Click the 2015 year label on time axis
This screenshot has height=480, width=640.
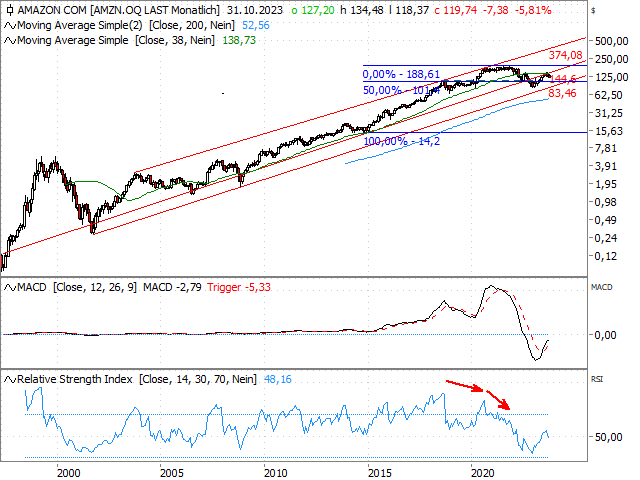(x=380, y=473)
